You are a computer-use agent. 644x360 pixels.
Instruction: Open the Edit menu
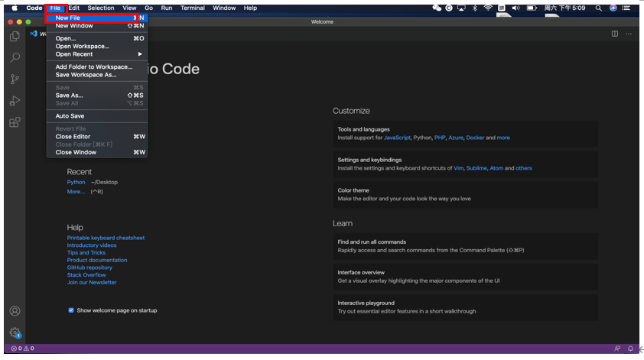(x=74, y=8)
